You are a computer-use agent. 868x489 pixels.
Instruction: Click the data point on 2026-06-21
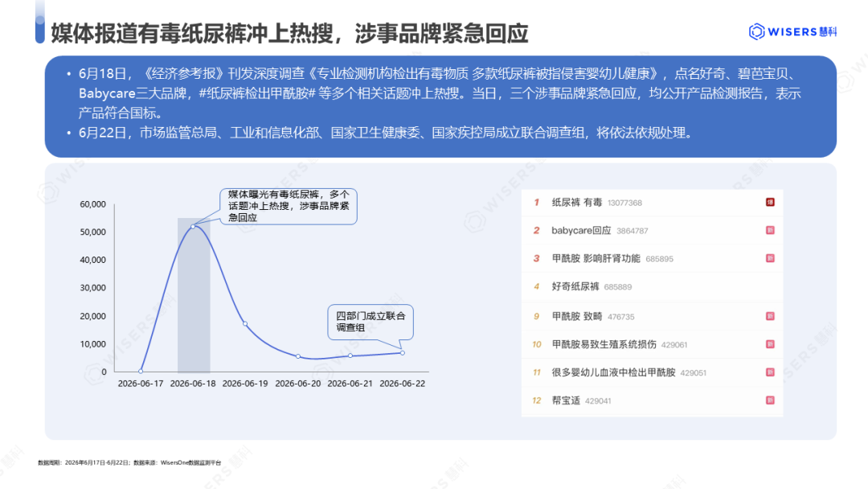350,355
